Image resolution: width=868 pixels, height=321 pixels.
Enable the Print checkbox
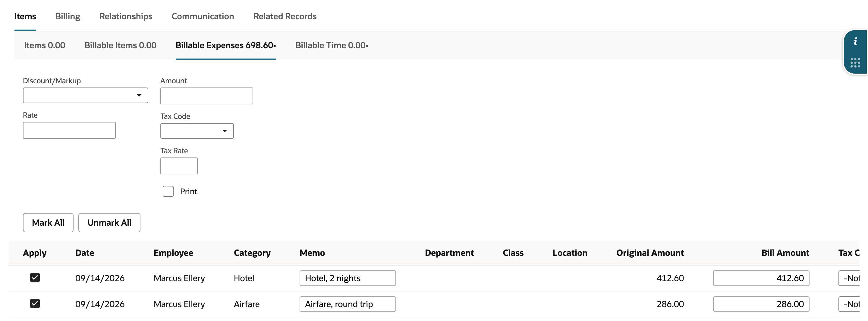pos(168,191)
